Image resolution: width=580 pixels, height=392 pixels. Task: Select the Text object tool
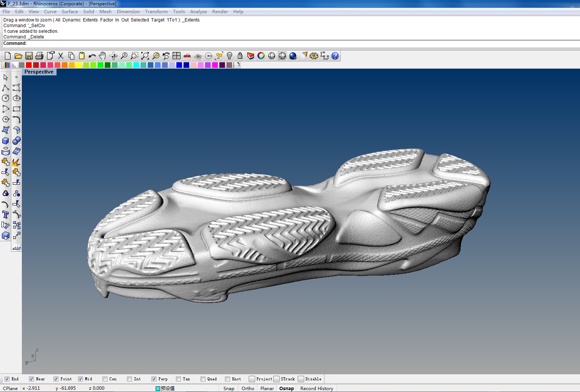(6, 215)
